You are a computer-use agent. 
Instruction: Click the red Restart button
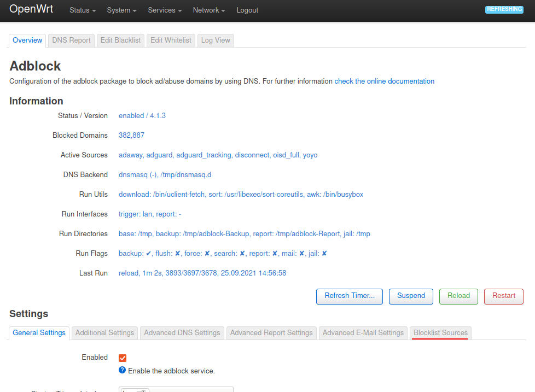coord(504,296)
